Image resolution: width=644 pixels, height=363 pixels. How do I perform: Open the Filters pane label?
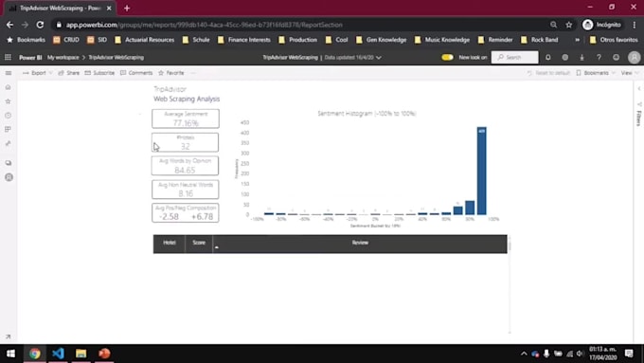[x=638, y=118]
